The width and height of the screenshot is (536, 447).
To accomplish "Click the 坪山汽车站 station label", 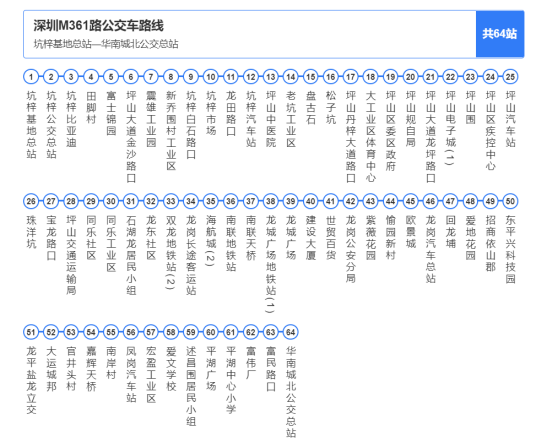I will click(x=510, y=119).
